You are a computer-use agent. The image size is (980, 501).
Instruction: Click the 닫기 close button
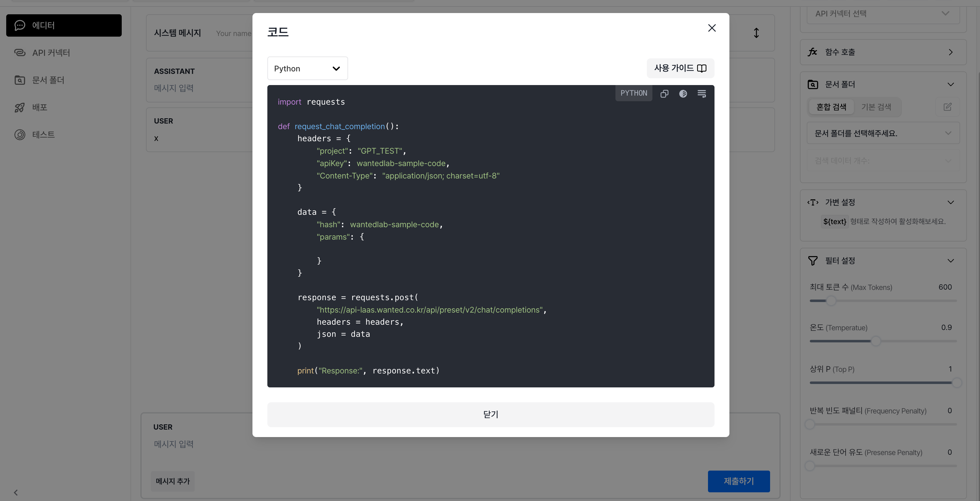click(490, 414)
